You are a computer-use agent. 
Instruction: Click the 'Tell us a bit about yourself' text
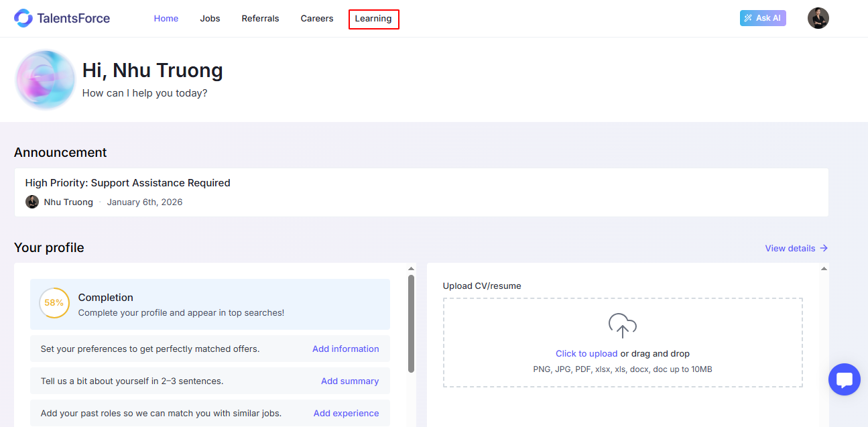(x=132, y=381)
